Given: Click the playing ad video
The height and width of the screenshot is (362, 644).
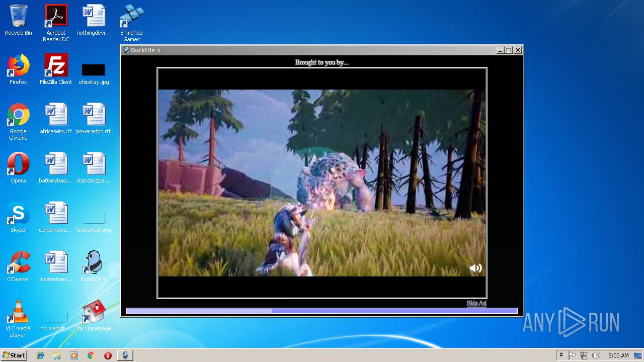Looking at the screenshot, I should 322,183.
